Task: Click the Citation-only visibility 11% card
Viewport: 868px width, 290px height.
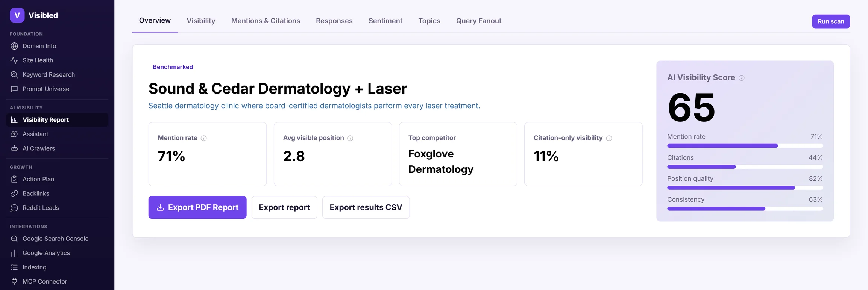Action: tap(583, 154)
